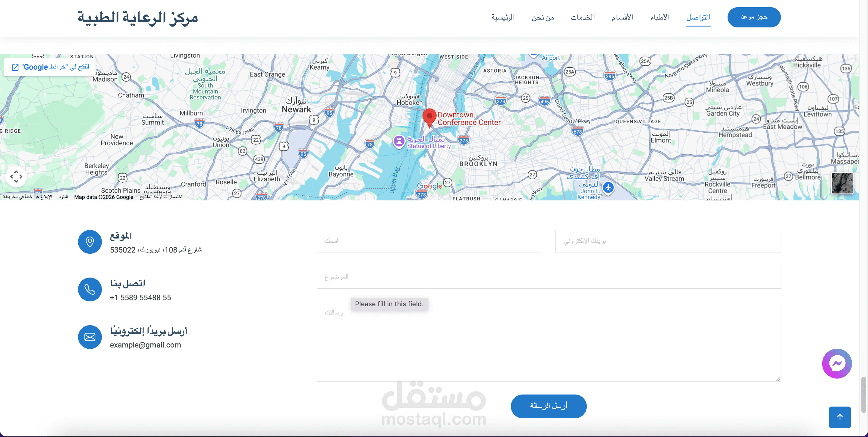Image resolution: width=868 pixels, height=437 pixels.
Task: Toggle the map fullscreen camera control
Action: coord(16,176)
